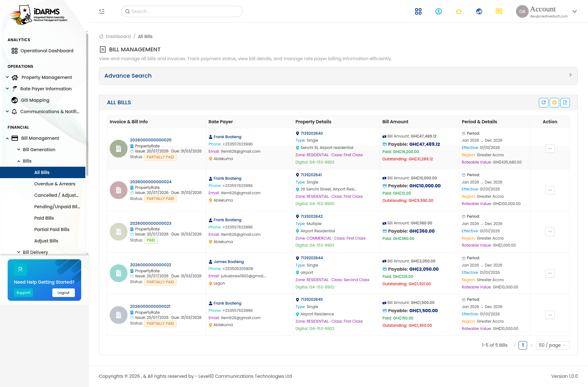Screen dimensions: 588x387
Task: Open GIS Mapping menu item
Action: (x=35, y=100)
